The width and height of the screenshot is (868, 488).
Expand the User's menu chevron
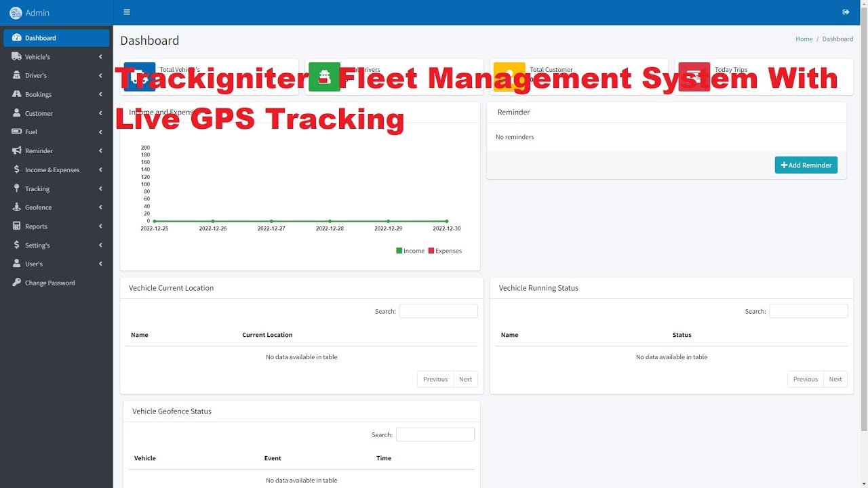100,264
